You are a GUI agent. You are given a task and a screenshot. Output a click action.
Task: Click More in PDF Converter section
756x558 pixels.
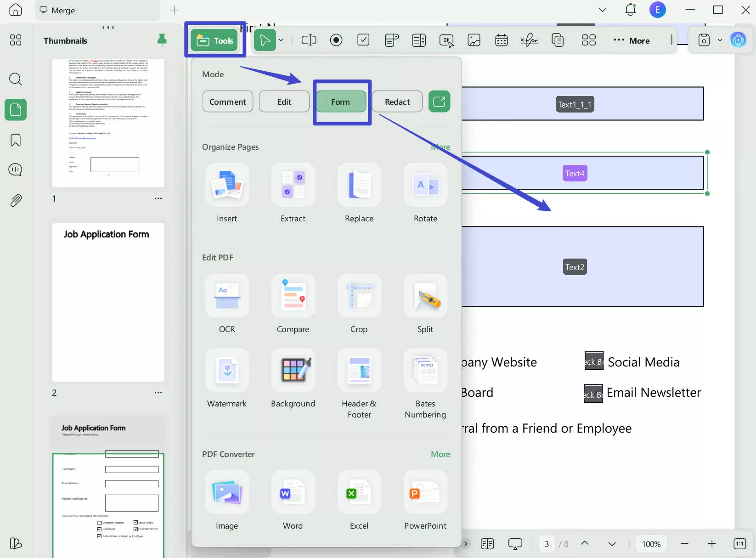[x=440, y=454]
